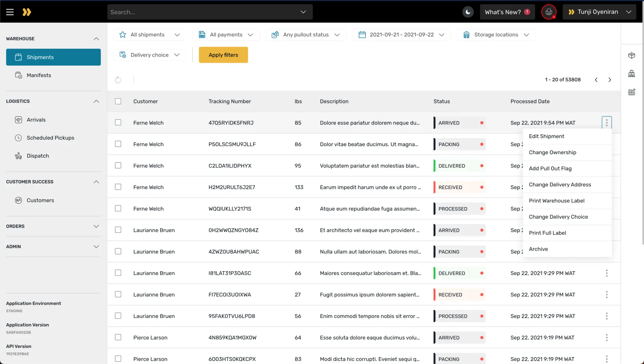Screen dimensions: 644x364
Task: Collapse the CUSTOMER SUCCESS section
Action: [96, 182]
